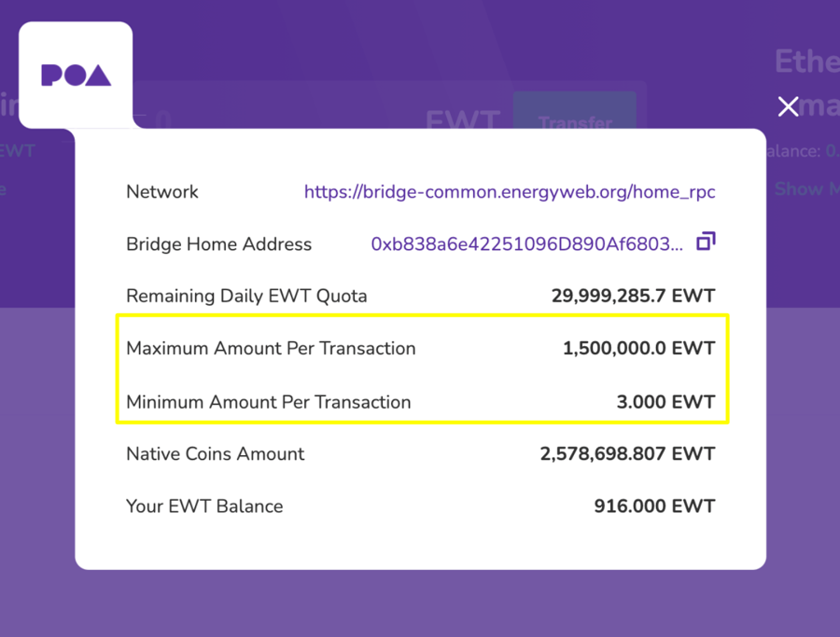Click the truncated 0xb838a6e4 bridge address
Screen dimensions: 840x637
click(x=526, y=244)
